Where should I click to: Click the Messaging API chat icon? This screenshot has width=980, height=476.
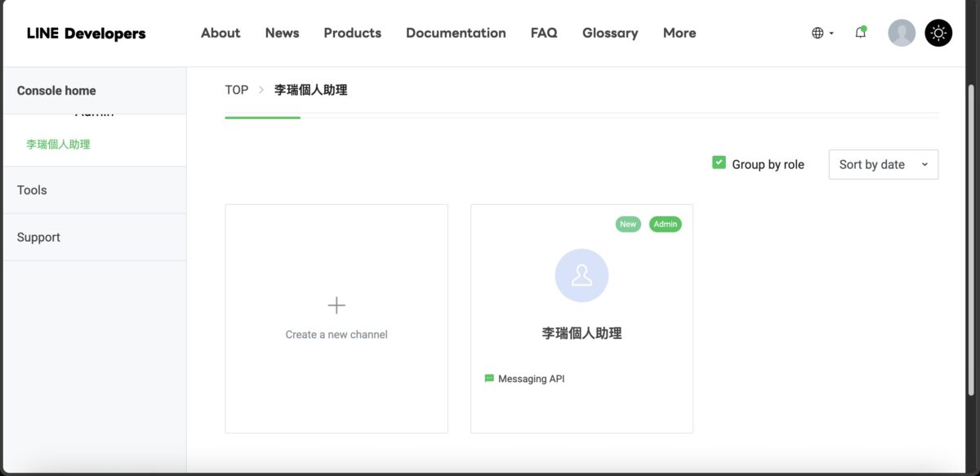pos(489,379)
